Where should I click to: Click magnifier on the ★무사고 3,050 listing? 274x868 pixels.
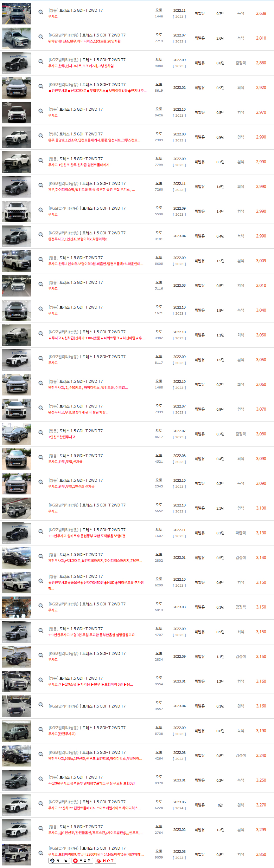(41, 334)
